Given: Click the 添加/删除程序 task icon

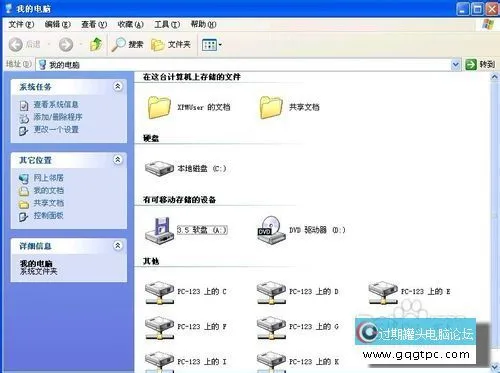Looking at the screenshot, I should [24, 118].
